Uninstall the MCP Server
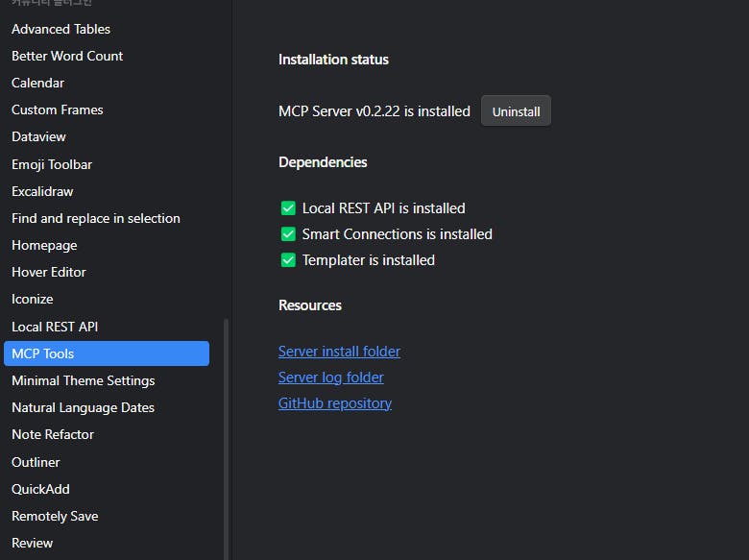Screen dimensions: 749x560 coord(516,111)
